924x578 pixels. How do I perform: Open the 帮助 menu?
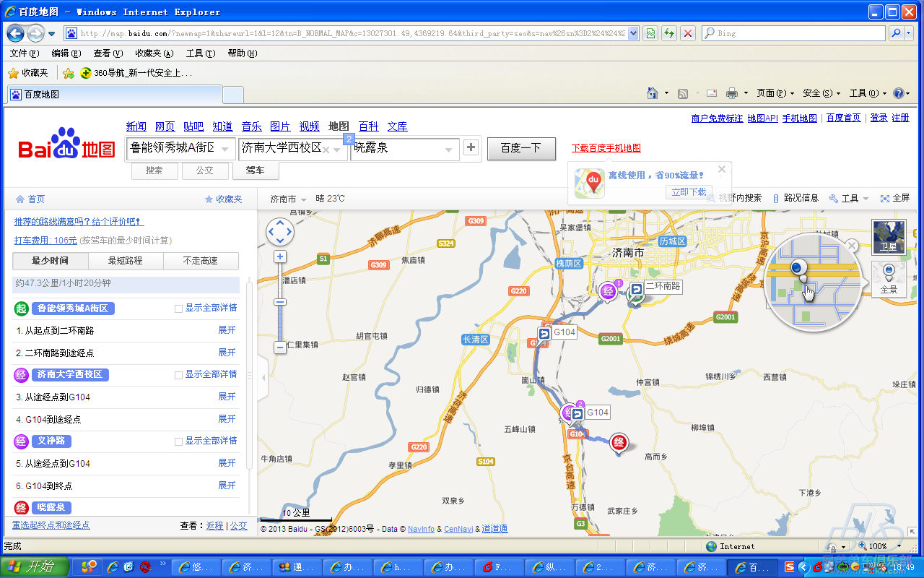pos(242,53)
